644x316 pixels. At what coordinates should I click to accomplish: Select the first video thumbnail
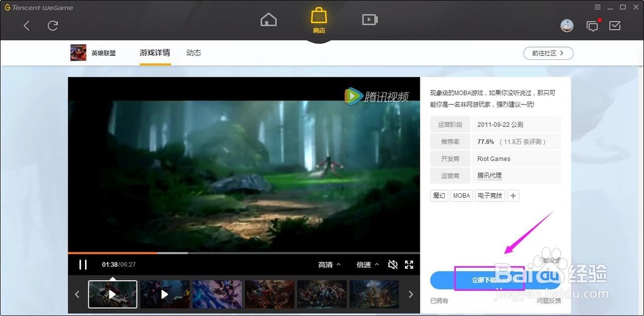113,294
